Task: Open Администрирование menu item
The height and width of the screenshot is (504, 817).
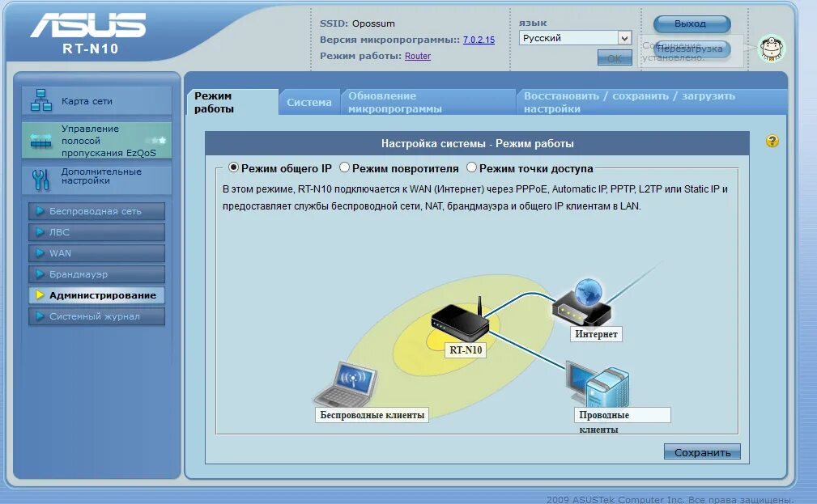Action: (x=97, y=295)
